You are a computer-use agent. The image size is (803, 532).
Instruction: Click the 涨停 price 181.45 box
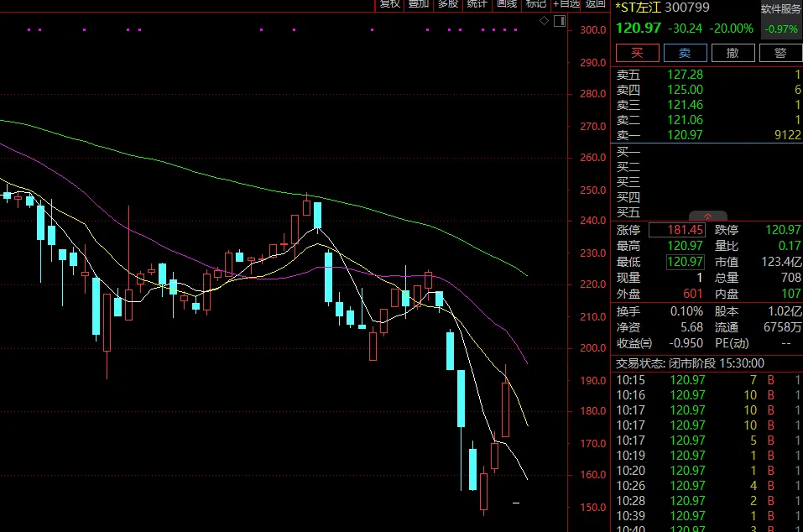[686, 230]
